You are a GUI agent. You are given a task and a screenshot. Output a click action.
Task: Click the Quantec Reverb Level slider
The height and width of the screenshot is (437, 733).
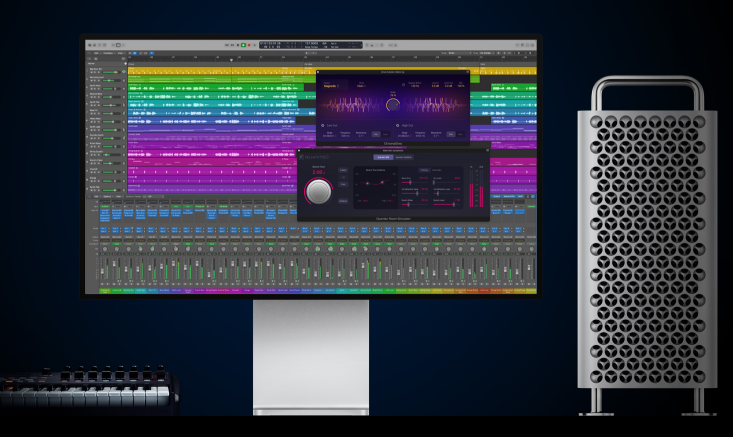[446, 204]
